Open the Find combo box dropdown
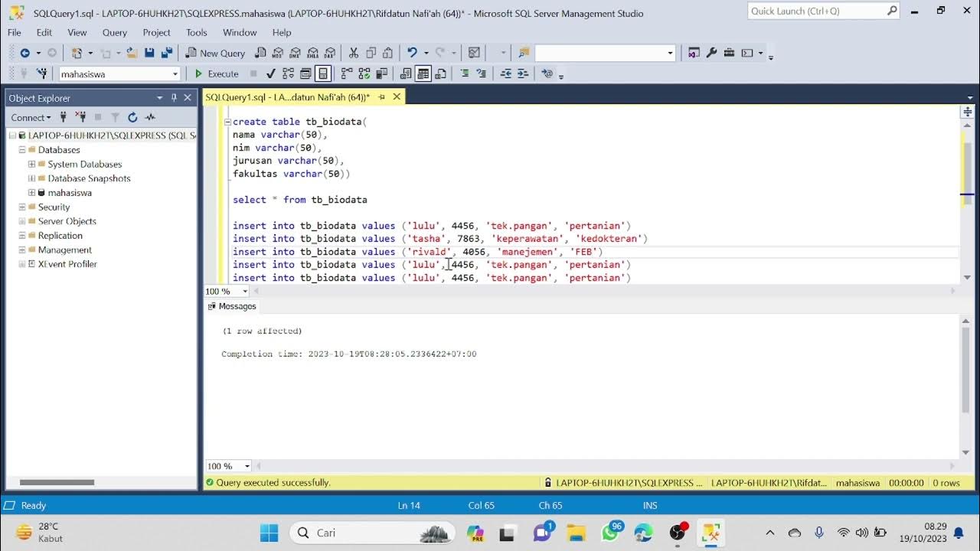Image resolution: width=980 pixels, height=551 pixels. (x=671, y=53)
